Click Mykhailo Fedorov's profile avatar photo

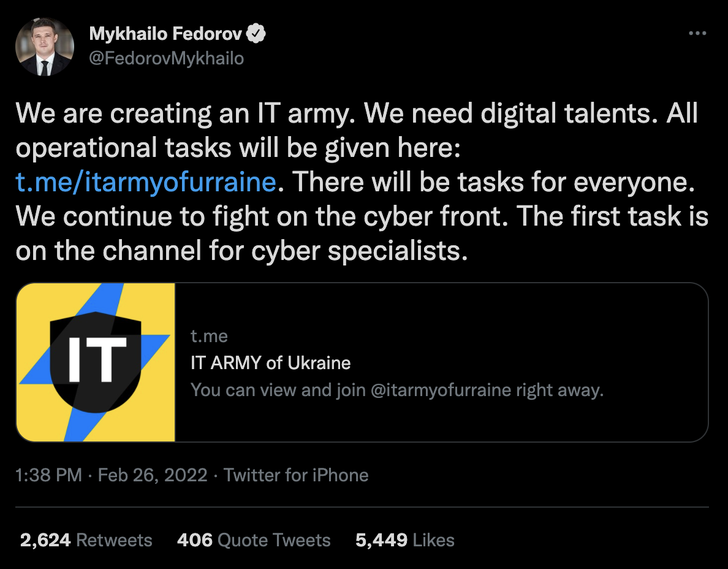[x=45, y=47]
